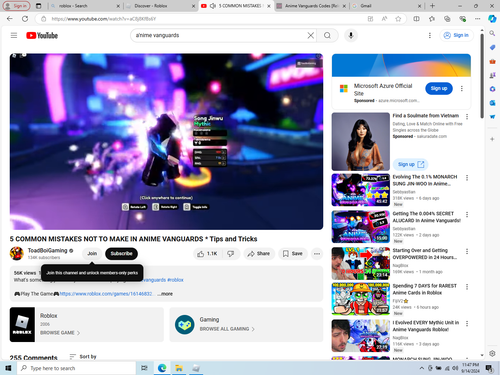Screen dimensions: 500x375
Task: Open the roblox.com game link in description
Action: pyautogui.click(x=106, y=294)
